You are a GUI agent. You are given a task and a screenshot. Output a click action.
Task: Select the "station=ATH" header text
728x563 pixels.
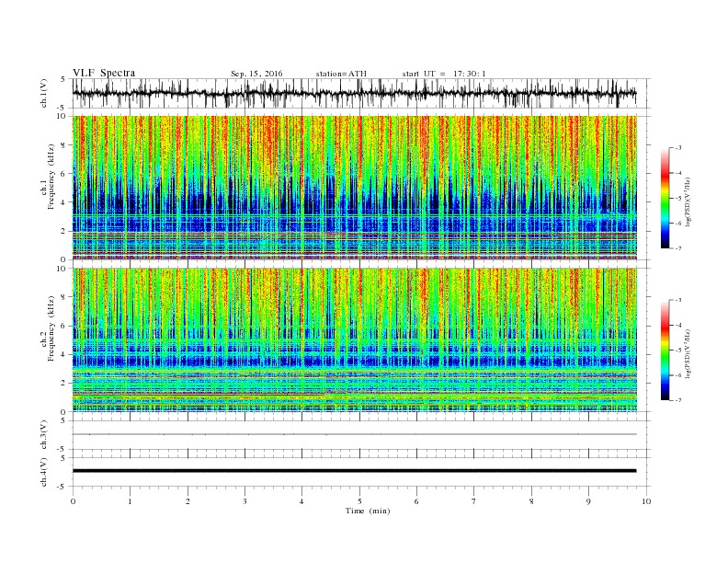pos(341,74)
